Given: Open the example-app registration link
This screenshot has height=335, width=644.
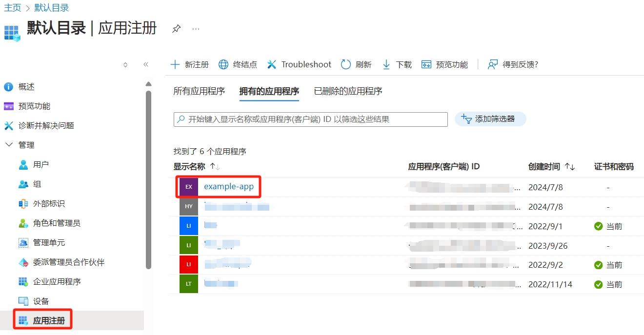Looking at the screenshot, I should [x=229, y=186].
